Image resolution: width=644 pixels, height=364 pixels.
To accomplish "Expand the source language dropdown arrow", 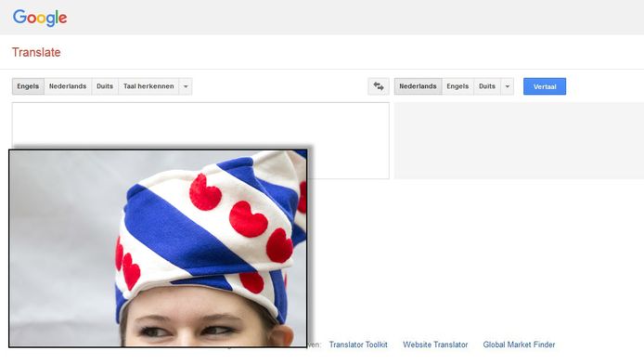I will [x=186, y=86].
